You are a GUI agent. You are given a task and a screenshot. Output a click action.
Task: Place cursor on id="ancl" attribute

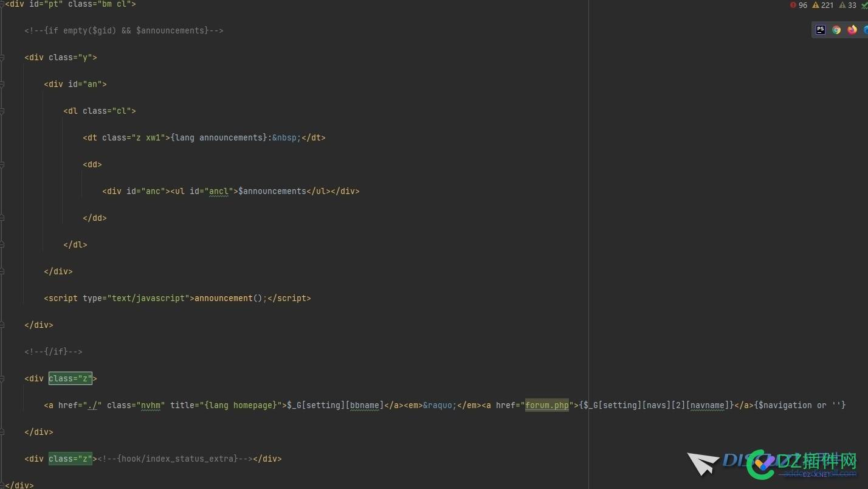click(212, 191)
